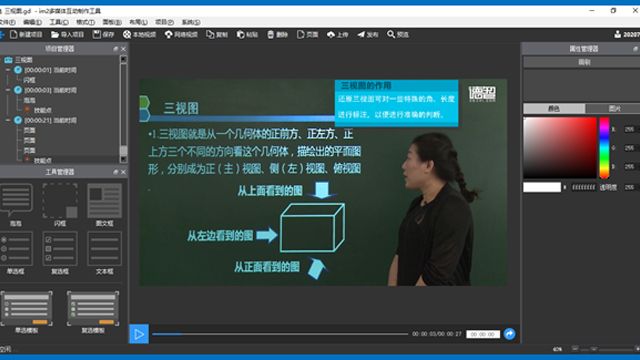Select the 图文框 image-text frame tool
Image resolution: width=640 pixels, height=360 pixels.
click(x=104, y=200)
